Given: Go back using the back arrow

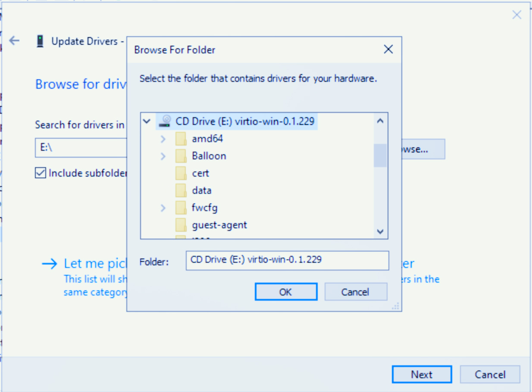Looking at the screenshot, I should coord(15,41).
